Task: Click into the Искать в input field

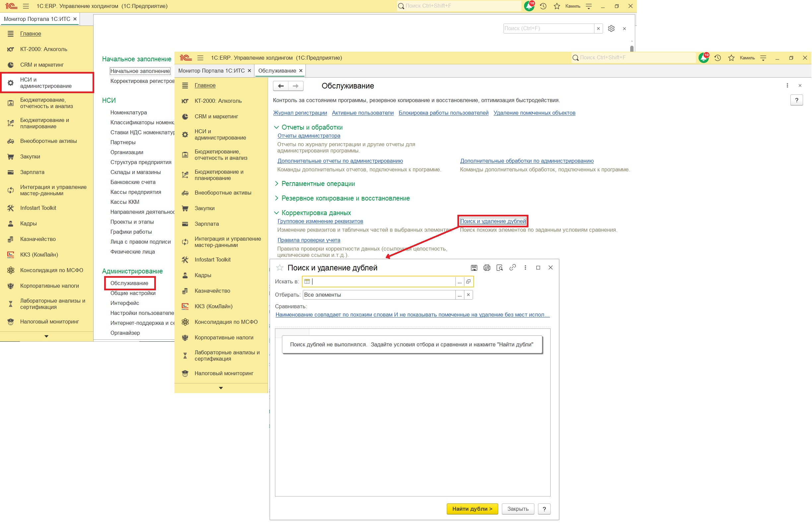Action: (383, 282)
